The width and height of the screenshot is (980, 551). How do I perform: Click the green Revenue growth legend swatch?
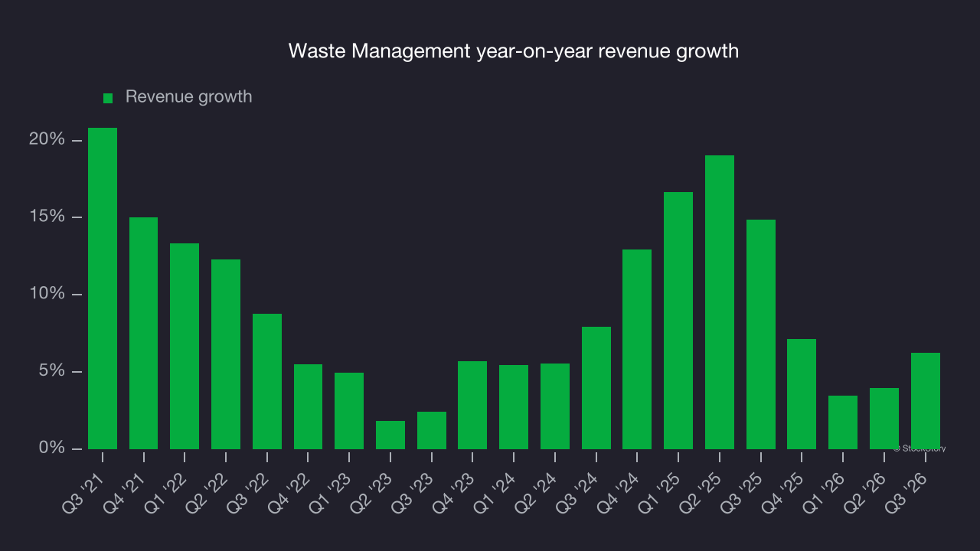(108, 98)
